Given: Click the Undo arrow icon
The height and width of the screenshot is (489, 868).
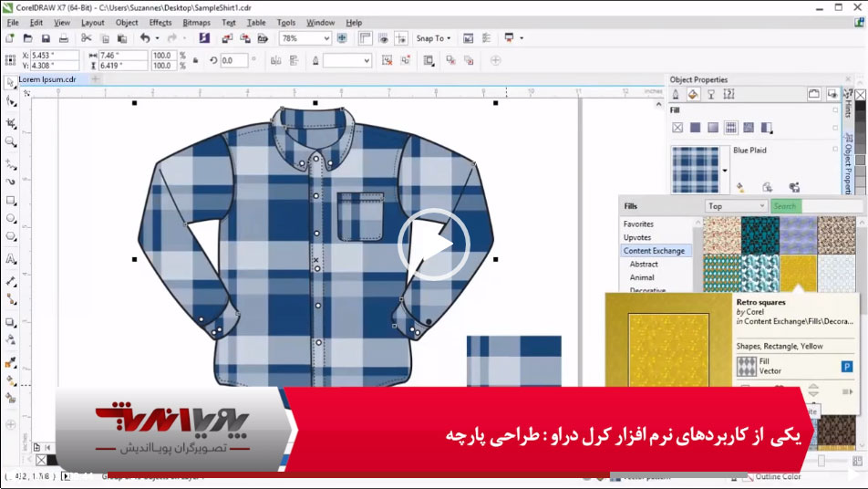Looking at the screenshot, I should point(145,38).
